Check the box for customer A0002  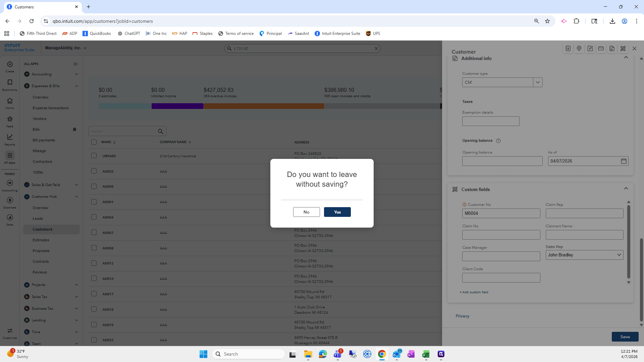point(94,171)
